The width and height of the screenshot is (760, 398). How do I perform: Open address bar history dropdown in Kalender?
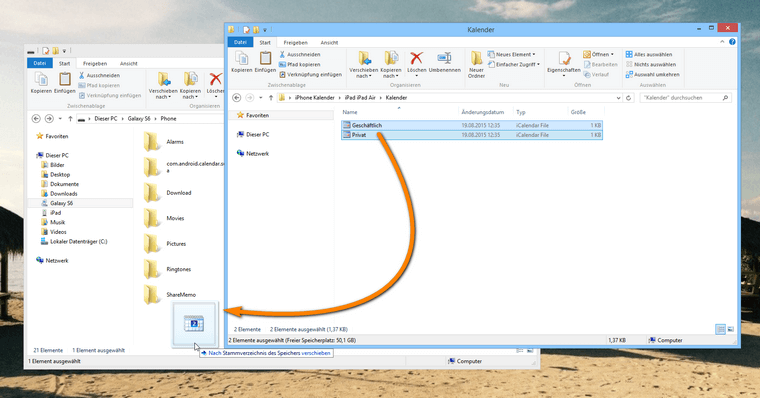coord(618,97)
